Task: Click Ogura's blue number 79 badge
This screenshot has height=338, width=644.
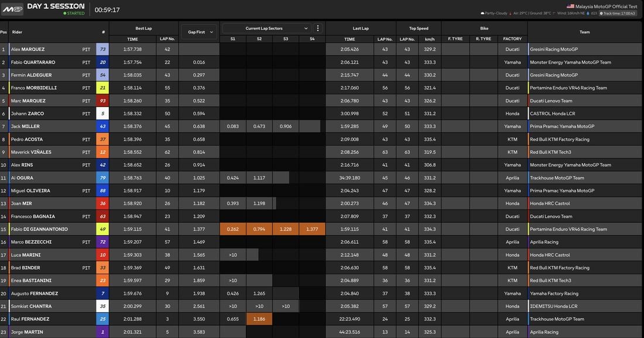Action: pyautogui.click(x=102, y=178)
